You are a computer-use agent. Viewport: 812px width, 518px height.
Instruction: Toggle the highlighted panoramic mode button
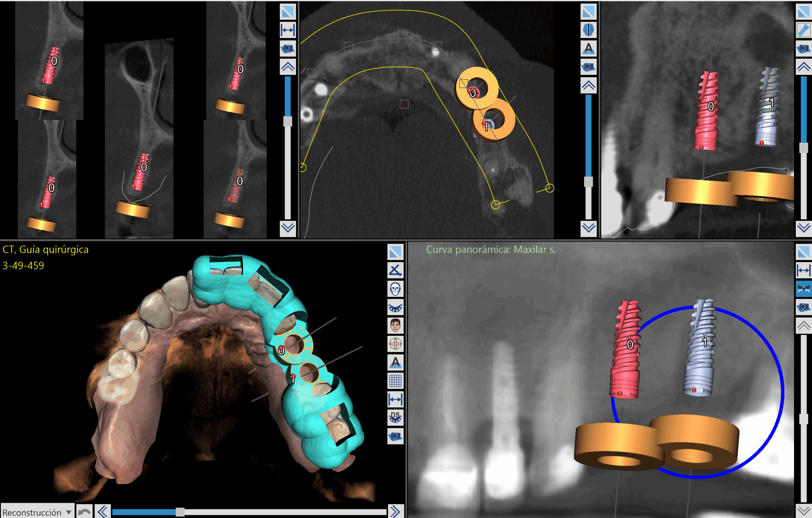(803, 289)
